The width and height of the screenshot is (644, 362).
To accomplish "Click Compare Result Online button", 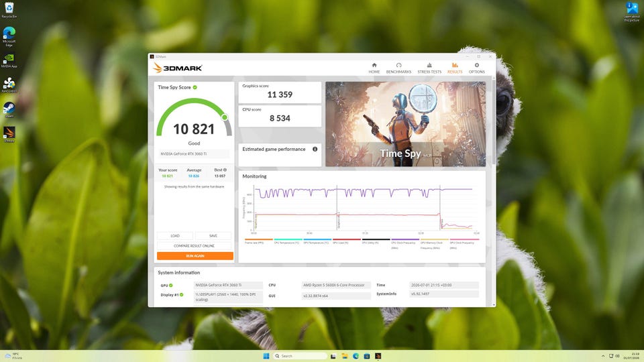I will pos(195,245).
